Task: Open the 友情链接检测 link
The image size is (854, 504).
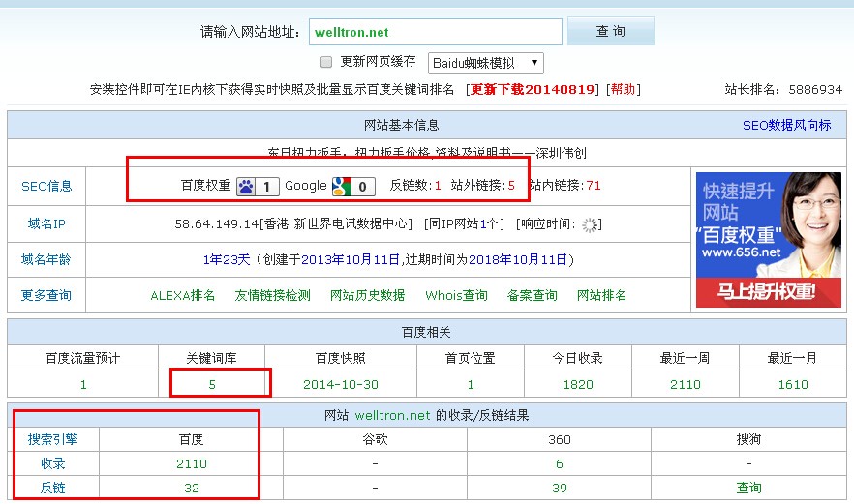Action: pos(273,295)
